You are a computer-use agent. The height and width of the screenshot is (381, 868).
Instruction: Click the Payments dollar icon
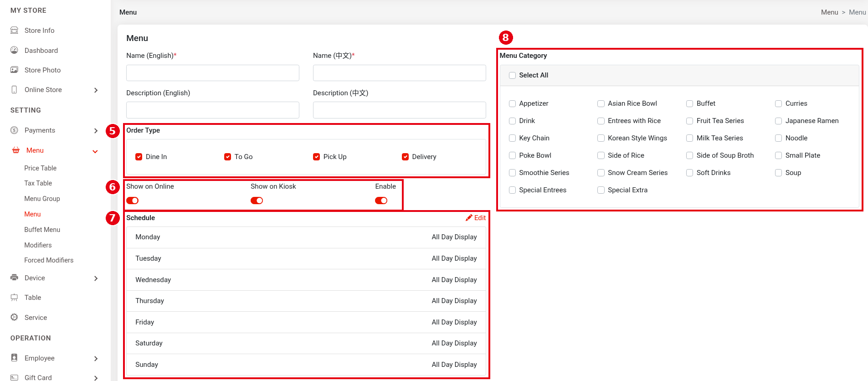tap(15, 130)
